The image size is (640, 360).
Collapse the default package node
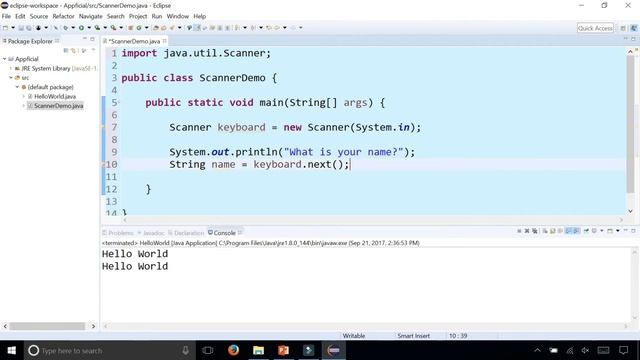click(x=18, y=87)
